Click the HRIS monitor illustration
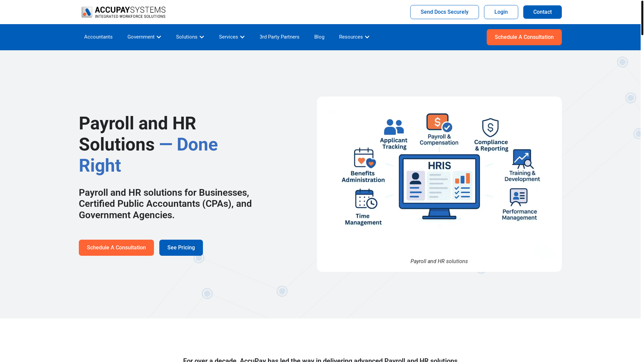644x362 pixels. (x=439, y=187)
